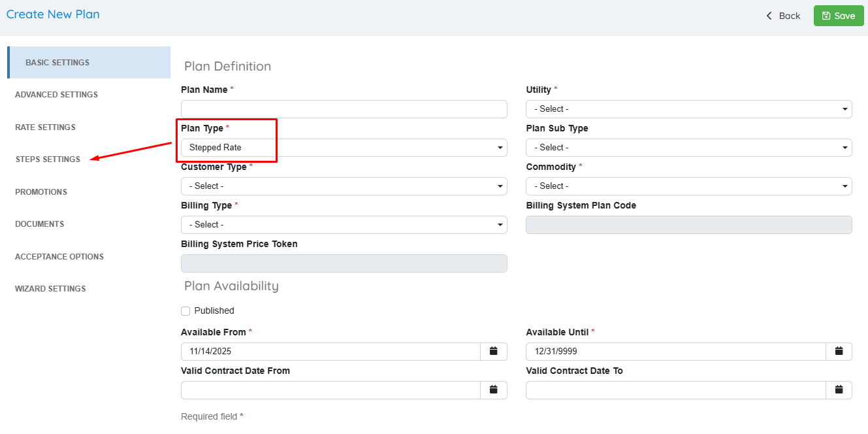The width and height of the screenshot is (868, 434).
Task: Select a Commodity from the dropdown
Action: click(x=688, y=186)
